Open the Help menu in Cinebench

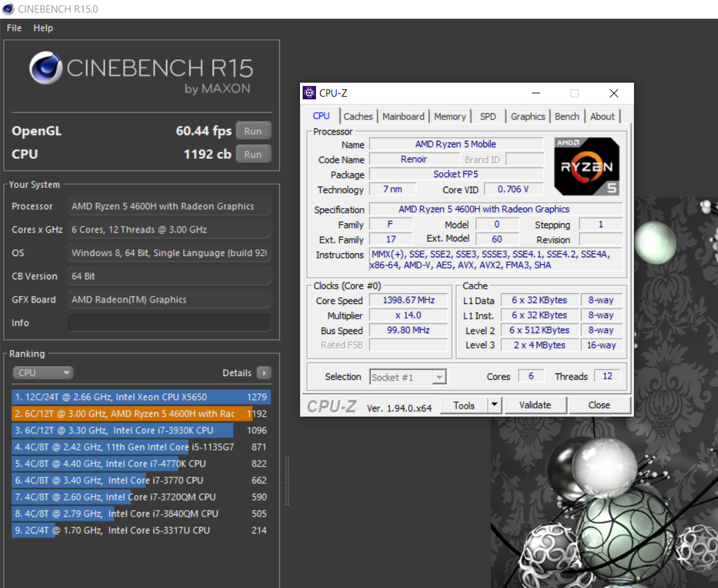click(x=43, y=28)
